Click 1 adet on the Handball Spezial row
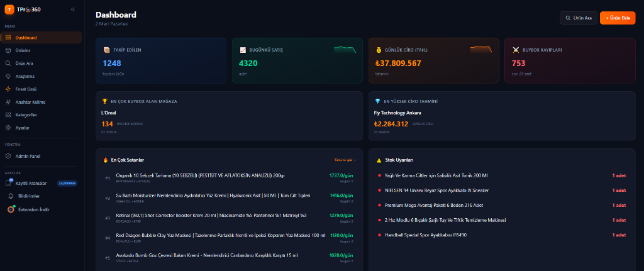Viewport: 644px width, 271px height. point(619,235)
